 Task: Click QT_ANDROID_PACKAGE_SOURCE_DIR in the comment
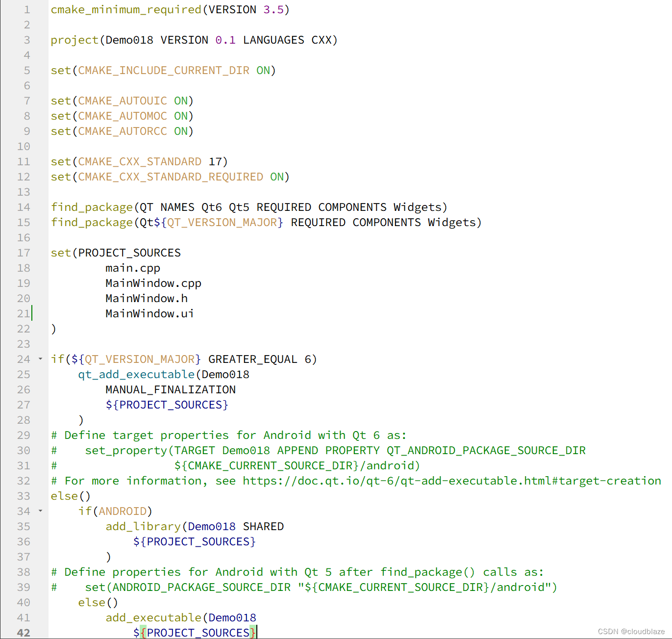click(486, 451)
